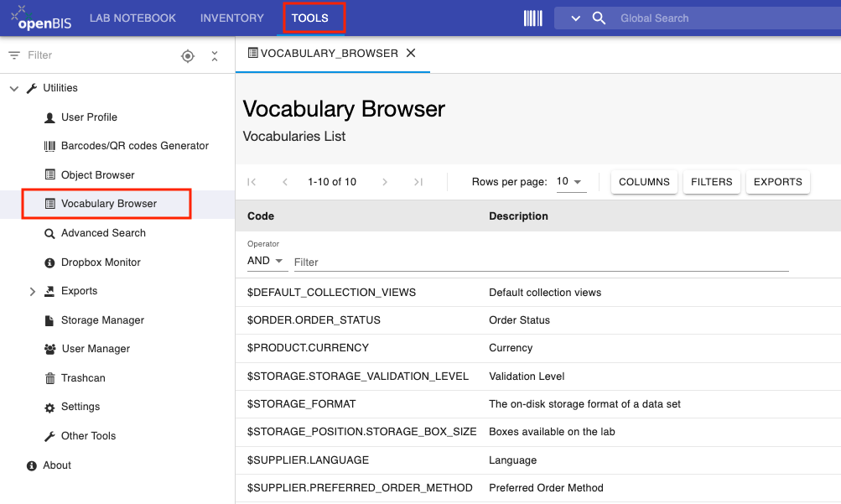Open the $SUPPLIER.LANGUAGE row
The image size is (841, 504).
(538, 460)
